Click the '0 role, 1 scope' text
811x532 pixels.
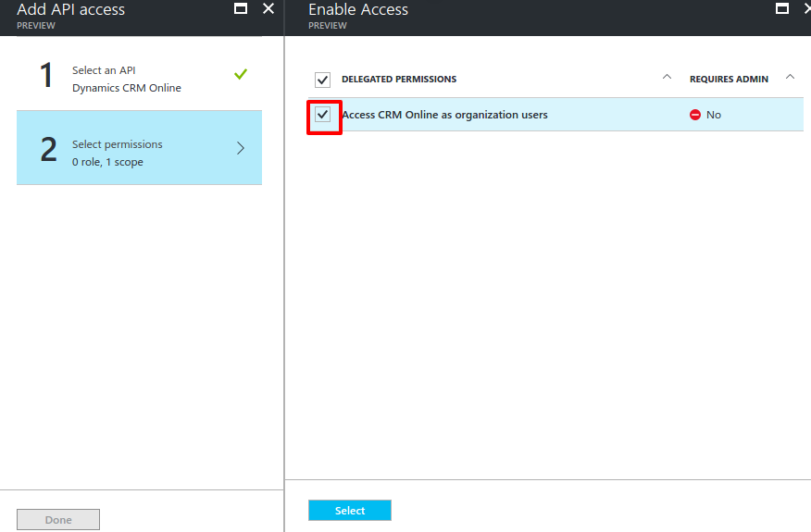click(107, 162)
